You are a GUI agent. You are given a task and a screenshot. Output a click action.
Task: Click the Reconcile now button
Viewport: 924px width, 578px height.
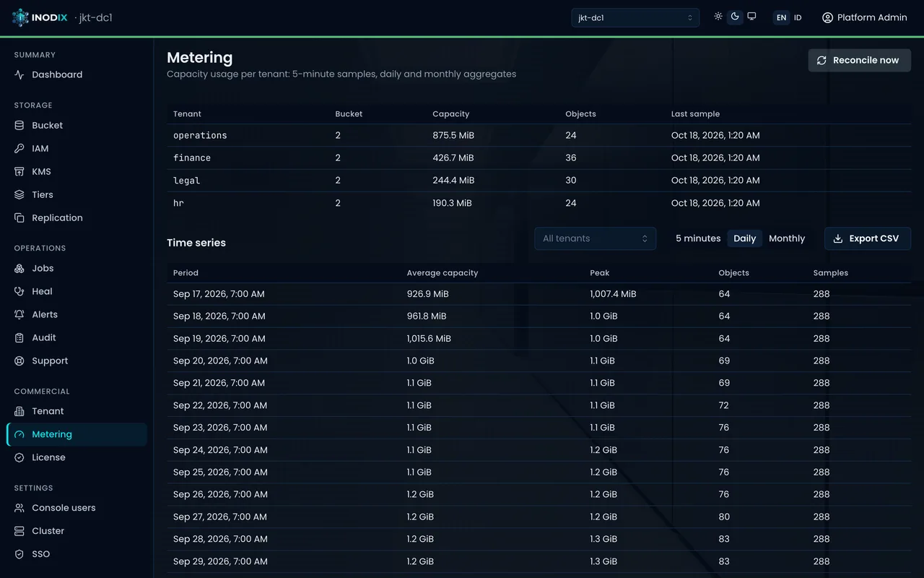point(859,60)
